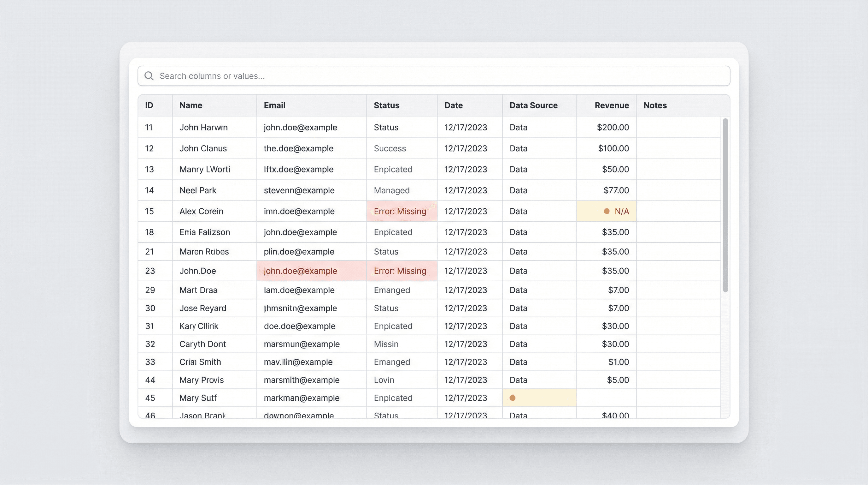This screenshot has height=485, width=868.
Task: Click the orange dot in N/A revenue cell
Action: coord(607,211)
